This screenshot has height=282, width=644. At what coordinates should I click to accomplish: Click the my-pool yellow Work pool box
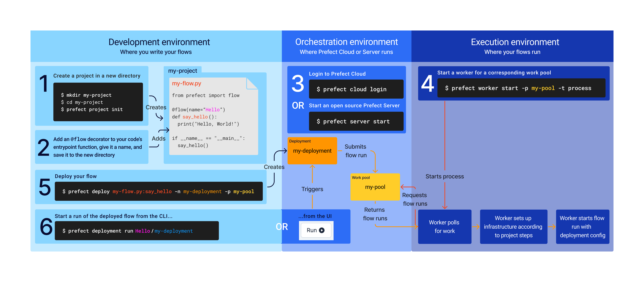[375, 187]
